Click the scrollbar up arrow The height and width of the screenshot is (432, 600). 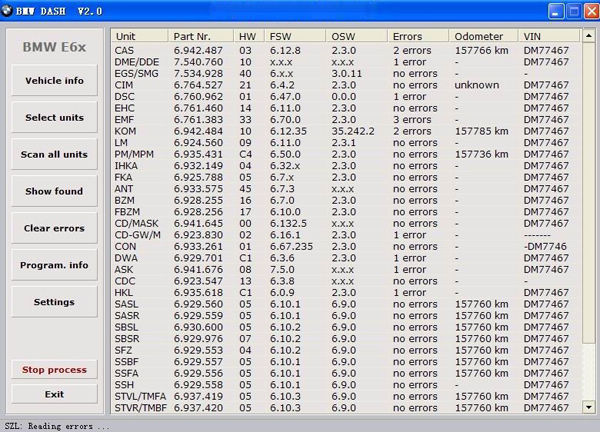click(589, 37)
